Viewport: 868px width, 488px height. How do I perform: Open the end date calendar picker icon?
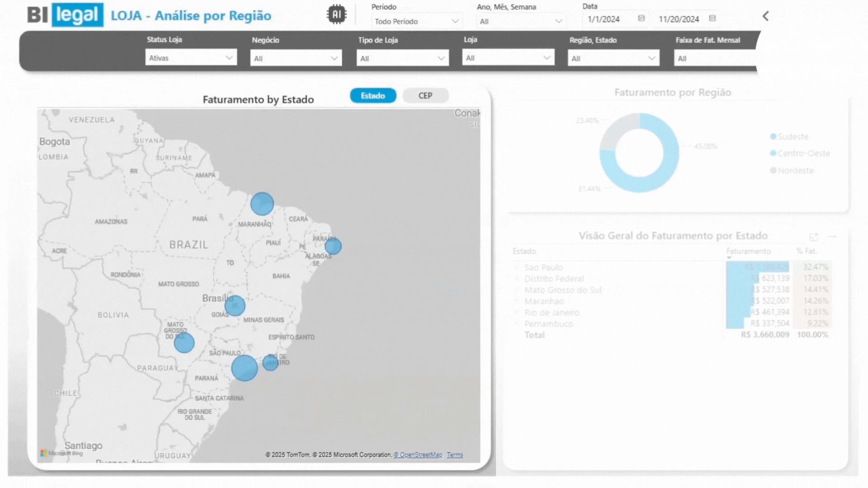[x=712, y=19]
